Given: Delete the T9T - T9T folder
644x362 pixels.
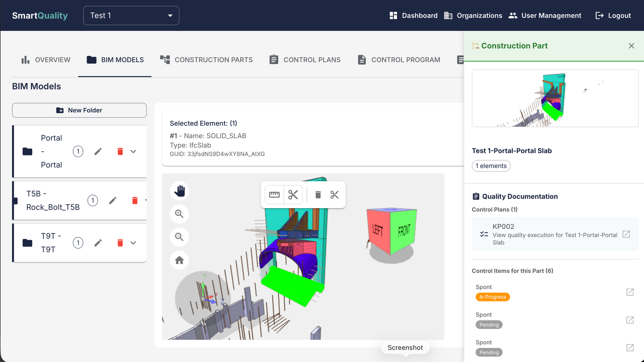Looking at the screenshot, I should 120,243.
